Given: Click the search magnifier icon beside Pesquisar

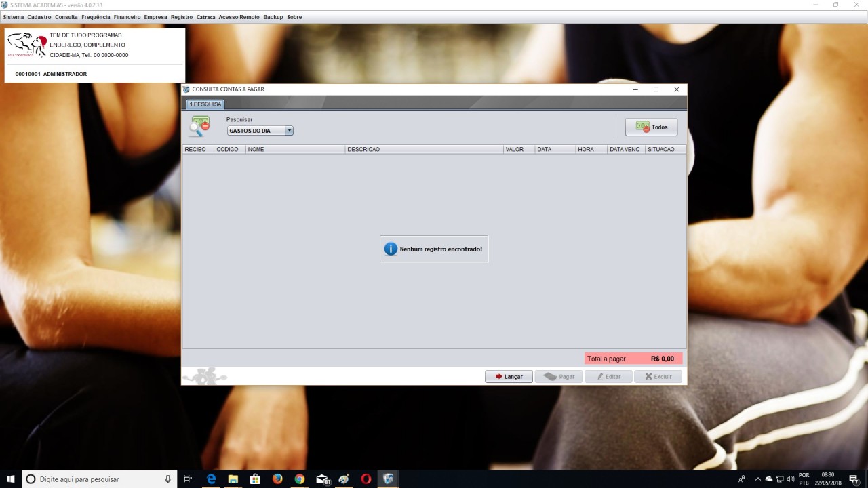Looking at the screenshot, I should 199,127.
